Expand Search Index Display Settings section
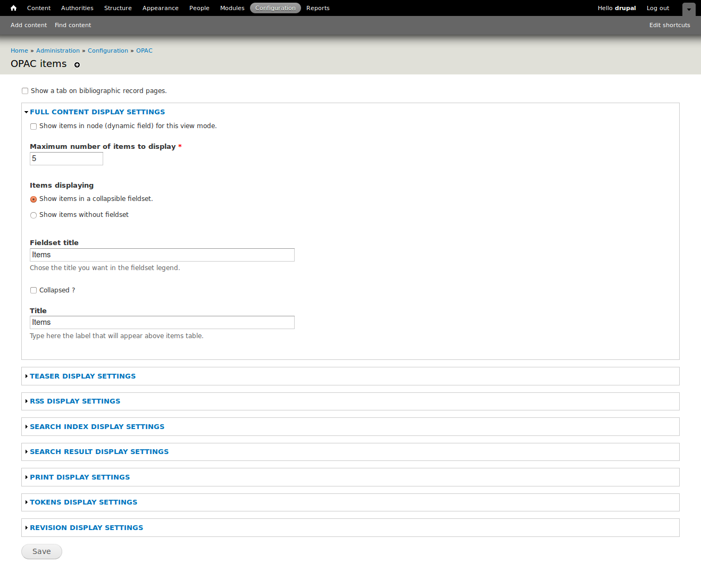This screenshot has width=701, height=588. (x=97, y=427)
